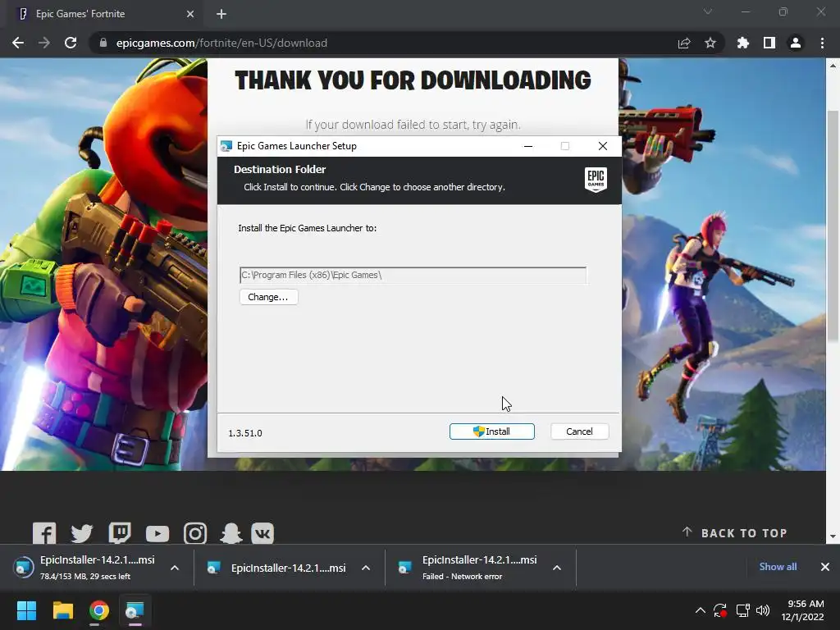This screenshot has height=630, width=840.
Task: Click the Change... directory button
Action: point(268,297)
